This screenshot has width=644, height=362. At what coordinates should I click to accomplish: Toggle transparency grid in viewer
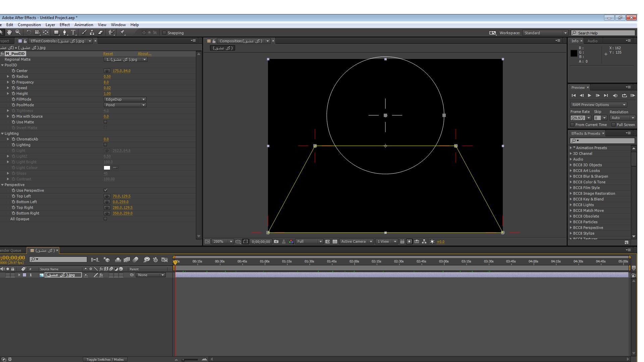click(x=335, y=241)
